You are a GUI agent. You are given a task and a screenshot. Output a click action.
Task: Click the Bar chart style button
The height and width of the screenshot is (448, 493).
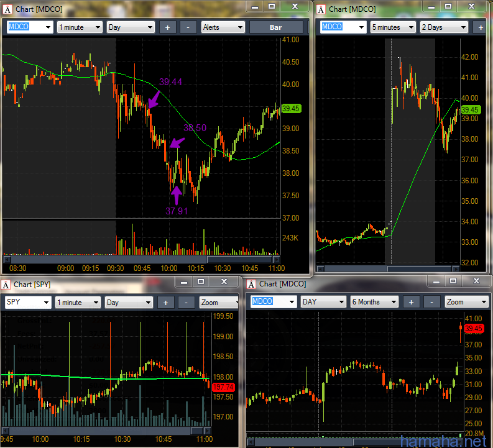coord(276,27)
